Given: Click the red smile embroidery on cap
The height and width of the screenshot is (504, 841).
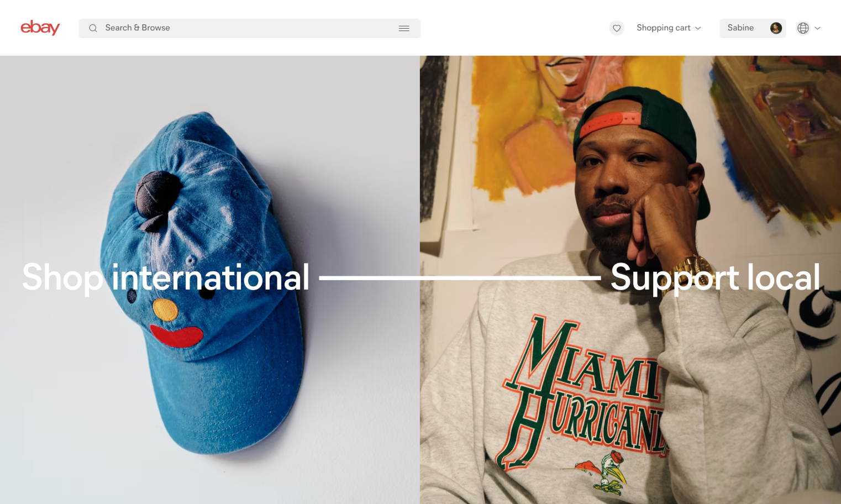Looking at the screenshot, I should [x=176, y=336].
